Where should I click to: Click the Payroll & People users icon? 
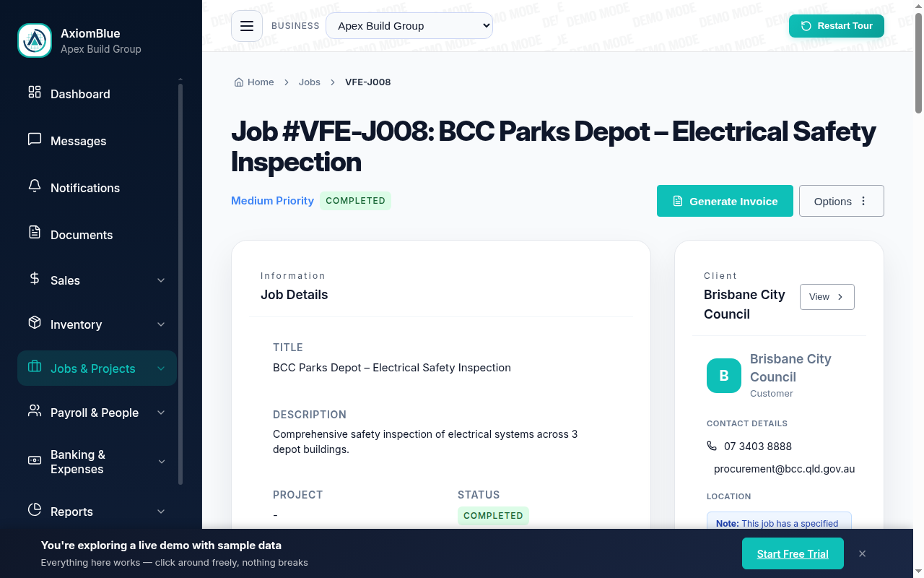[x=35, y=410]
